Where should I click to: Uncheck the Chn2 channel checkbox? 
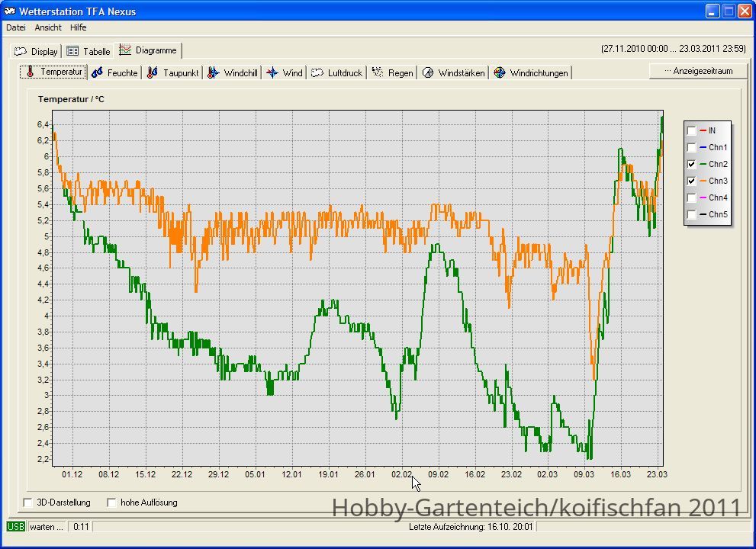click(x=691, y=164)
